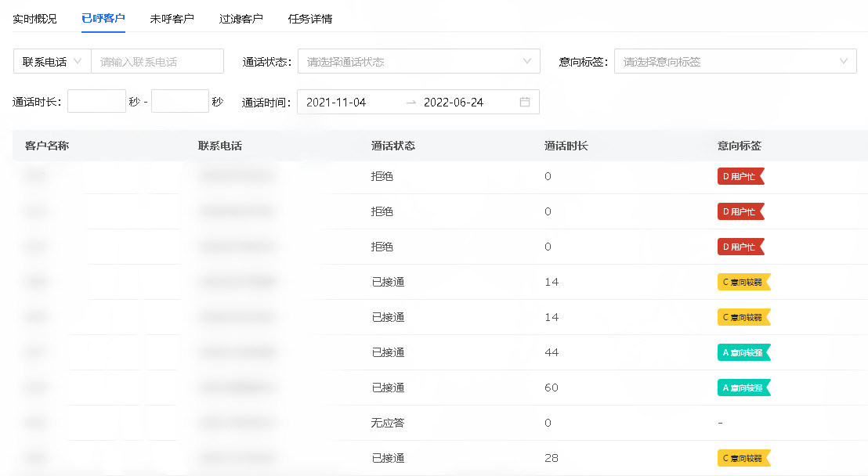This screenshot has height=476, width=868.
Task: Open the 通话状态 dropdown selector
Action: tap(419, 61)
